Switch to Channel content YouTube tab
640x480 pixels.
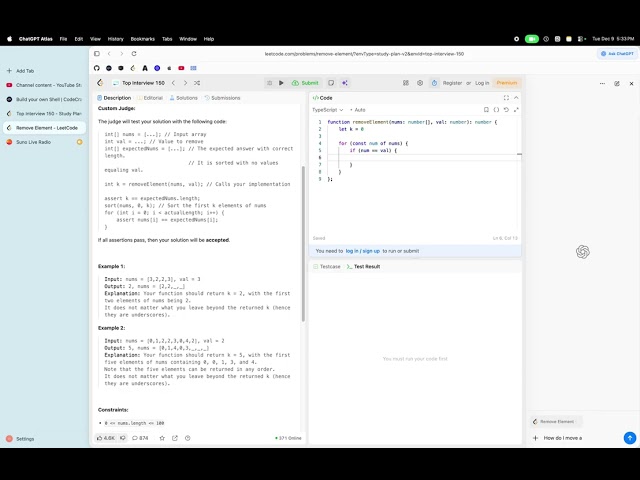click(x=44, y=85)
